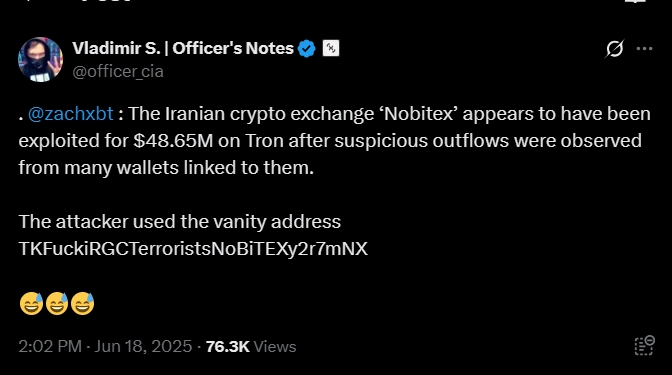Open the @officer_cia handle link
Screen dimensions: 672x375
pos(118,72)
